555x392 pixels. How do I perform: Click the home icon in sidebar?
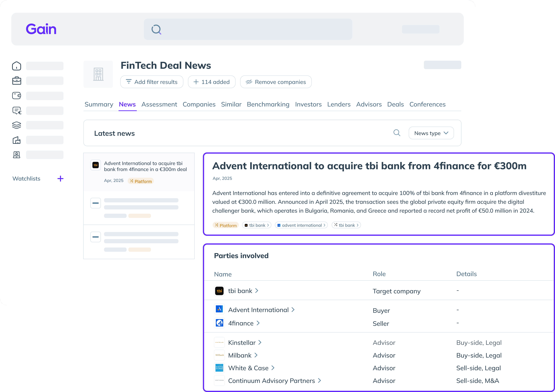(x=16, y=66)
